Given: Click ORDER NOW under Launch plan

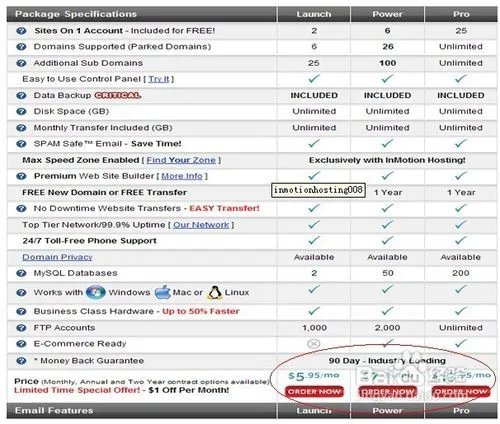Looking at the screenshot, I should (314, 392).
